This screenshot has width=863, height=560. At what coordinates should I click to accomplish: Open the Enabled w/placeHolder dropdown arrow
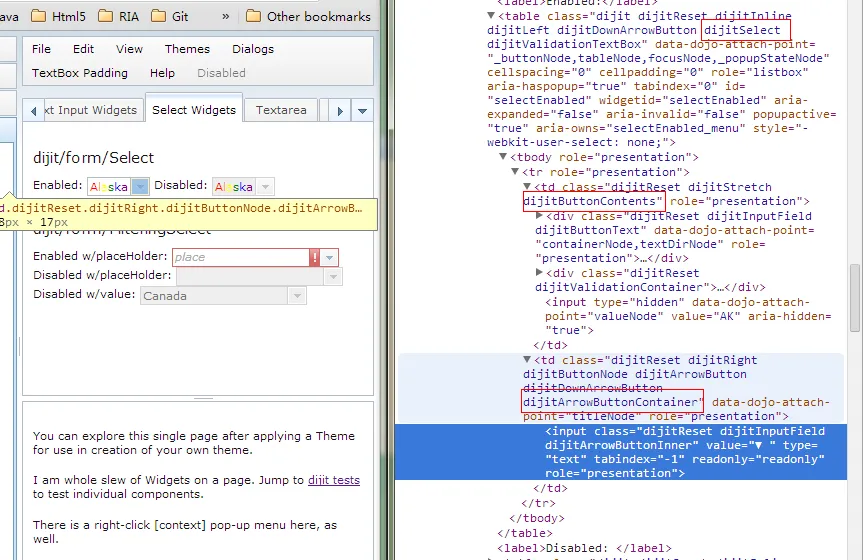(x=329, y=257)
